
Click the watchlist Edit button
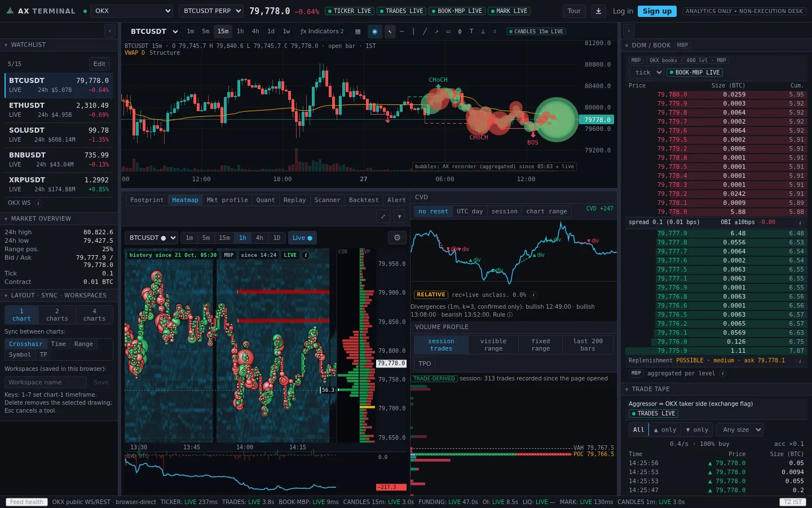point(99,64)
